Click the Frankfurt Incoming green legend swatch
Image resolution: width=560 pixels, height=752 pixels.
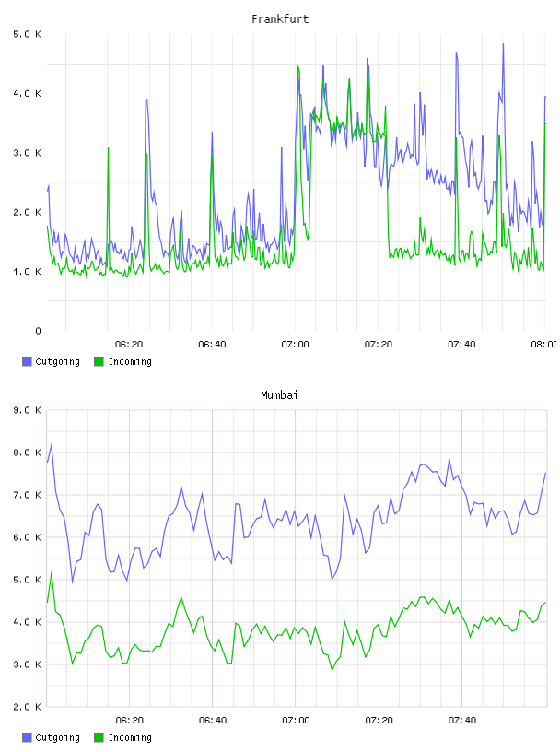click(99, 361)
